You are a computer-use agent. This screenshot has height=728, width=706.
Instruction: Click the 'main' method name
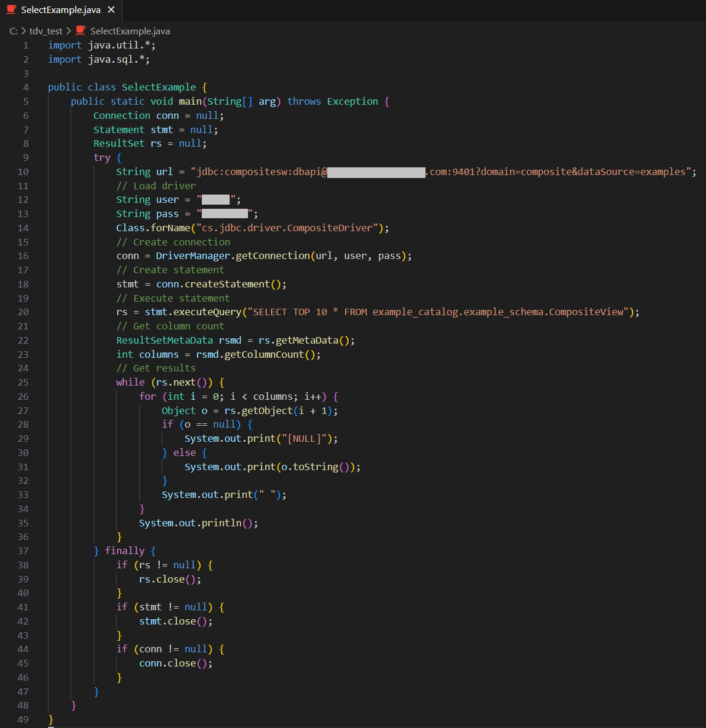[x=190, y=102]
